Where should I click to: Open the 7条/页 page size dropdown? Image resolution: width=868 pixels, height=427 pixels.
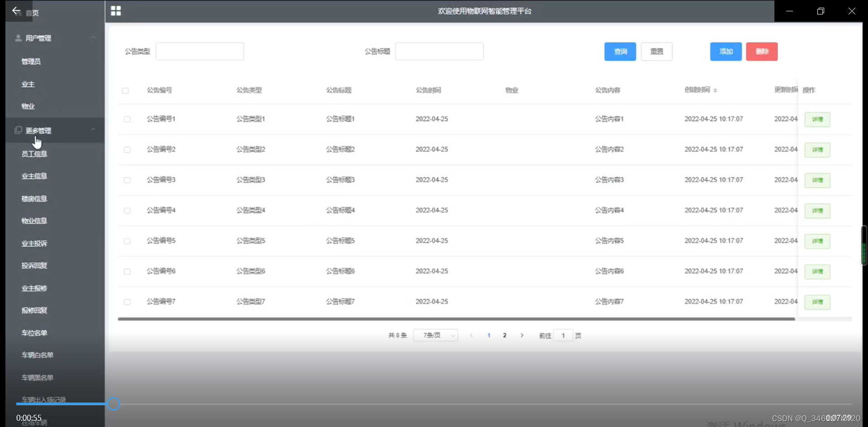[435, 335]
